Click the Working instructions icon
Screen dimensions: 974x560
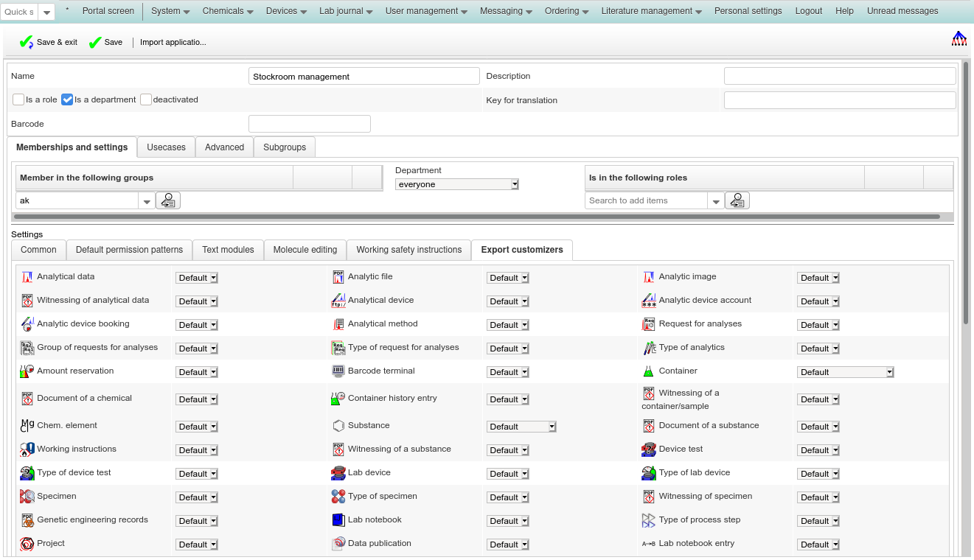point(27,449)
